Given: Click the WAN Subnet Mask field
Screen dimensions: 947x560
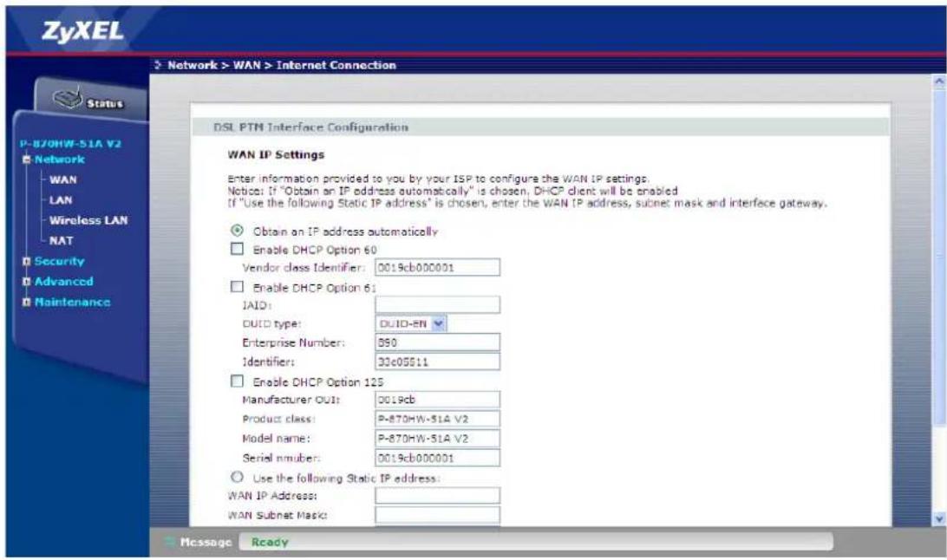Looking at the screenshot, I should 437,515.
